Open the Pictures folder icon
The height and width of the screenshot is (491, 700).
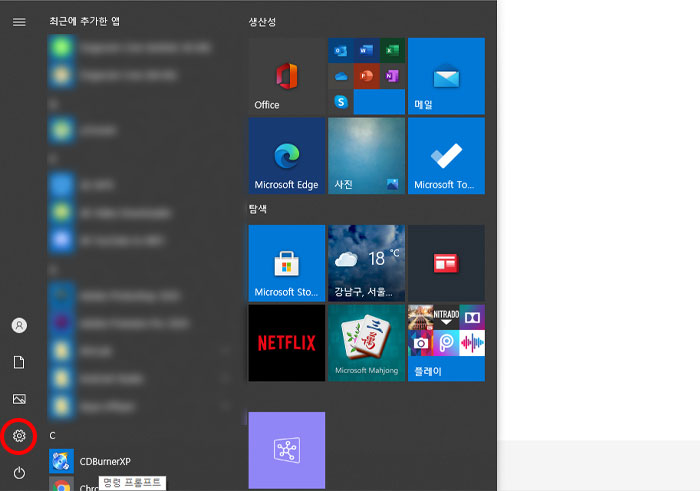click(x=19, y=399)
